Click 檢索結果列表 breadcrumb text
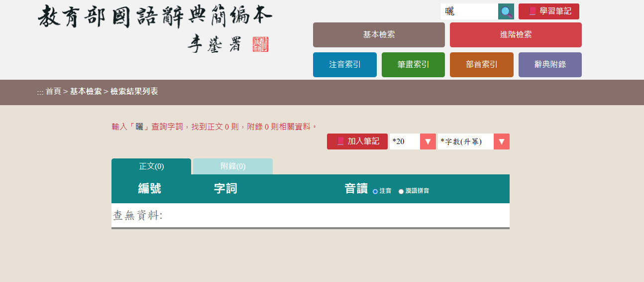 tap(134, 92)
